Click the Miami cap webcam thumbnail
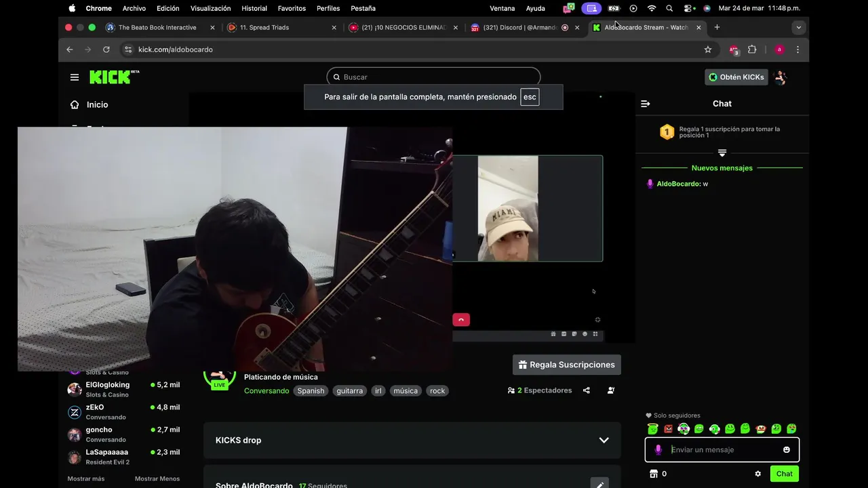This screenshot has width=868, height=488. click(x=508, y=208)
